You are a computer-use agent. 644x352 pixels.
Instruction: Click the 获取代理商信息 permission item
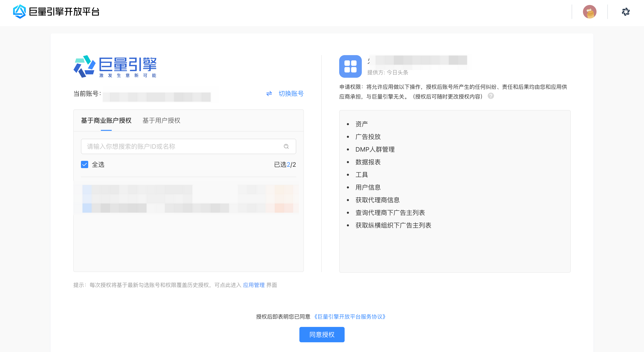click(x=377, y=200)
